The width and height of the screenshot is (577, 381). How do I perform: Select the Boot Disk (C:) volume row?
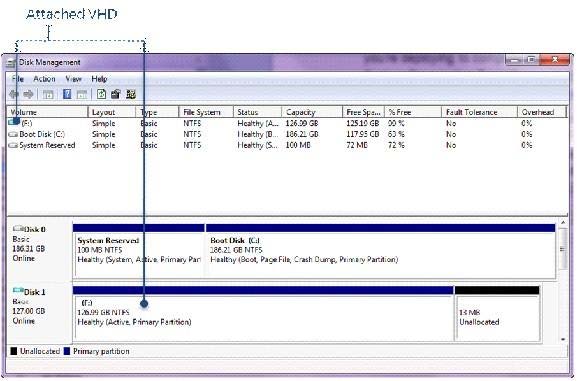(x=287, y=134)
